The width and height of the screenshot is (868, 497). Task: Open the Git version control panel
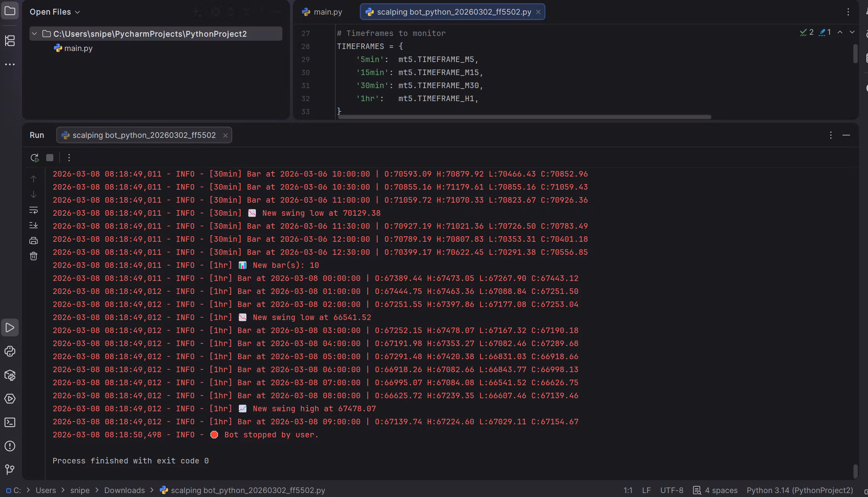pyautogui.click(x=10, y=469)
